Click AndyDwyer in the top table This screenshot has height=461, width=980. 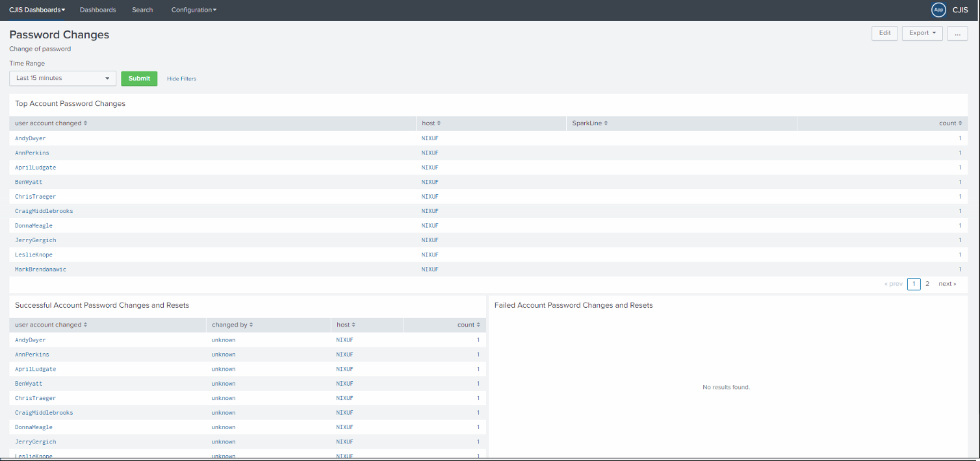tap(31, 138)
